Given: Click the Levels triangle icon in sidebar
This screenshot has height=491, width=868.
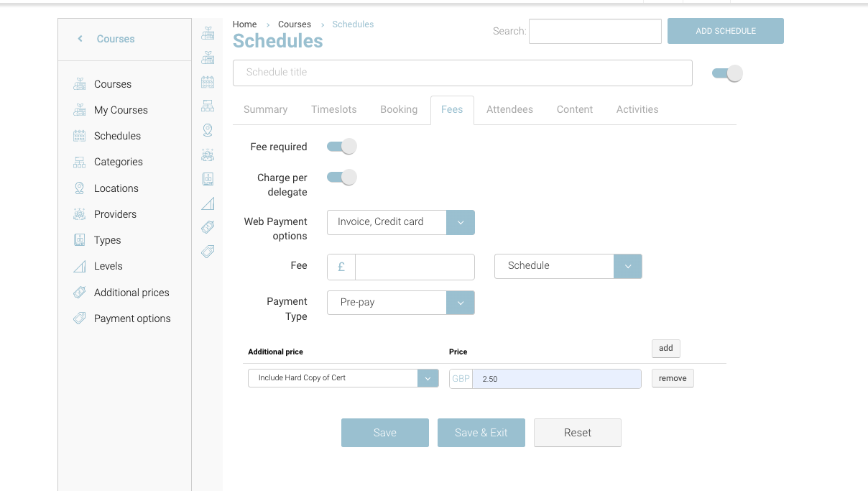Looking at the screenshot, I should pyautogui.click(x=80, y=267).
